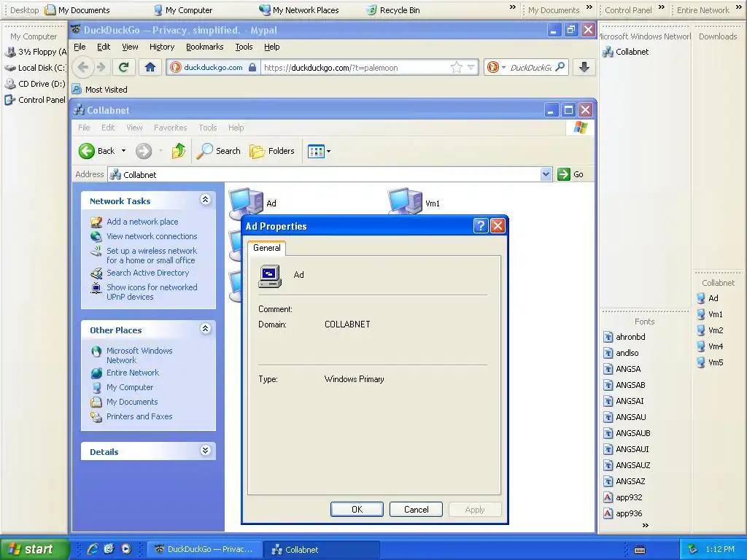This screenshot has width=747, height=560.
Task: Click the keyboard icon in taskbar
Action: (640, 550)
